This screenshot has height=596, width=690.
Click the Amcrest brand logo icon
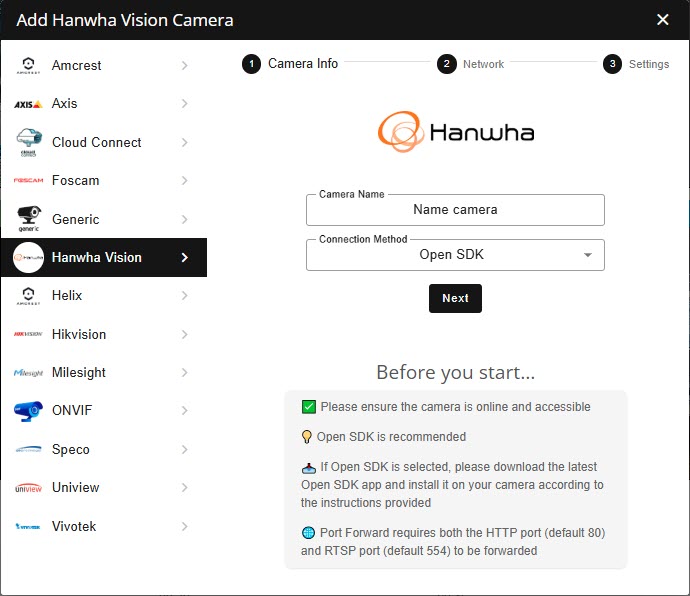(x=28, y=65)
